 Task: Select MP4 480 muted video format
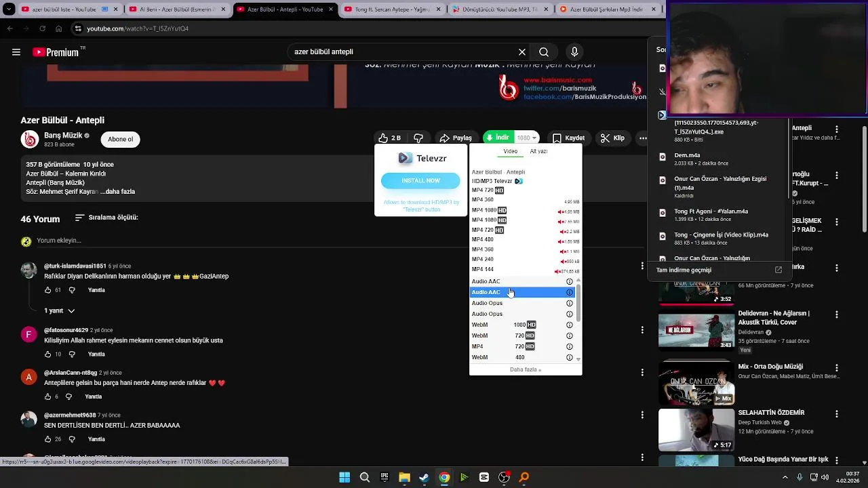[525, 240]
